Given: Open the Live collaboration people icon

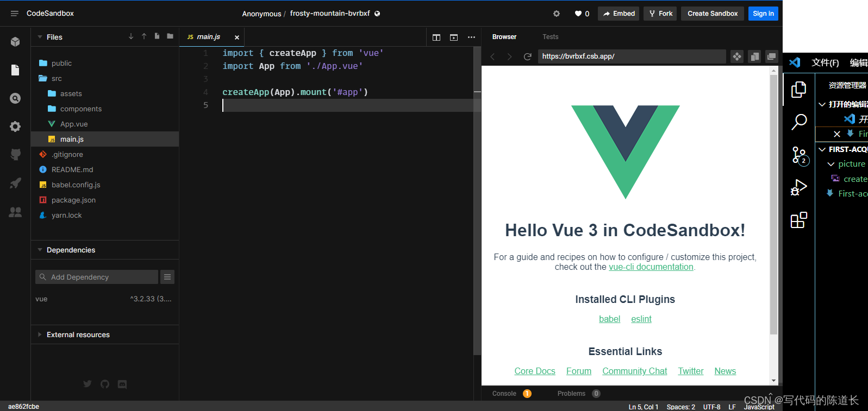Looking at the screenshot, I should pos(15,212).
